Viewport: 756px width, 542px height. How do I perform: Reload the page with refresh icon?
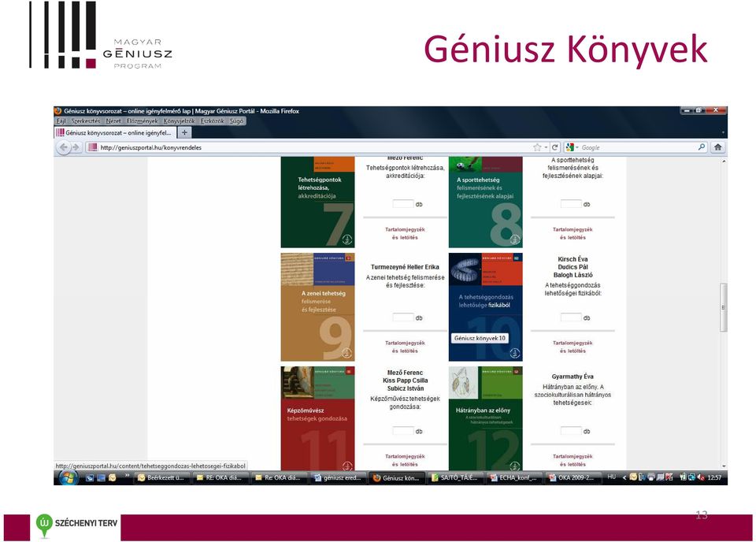tap(555, 147)
